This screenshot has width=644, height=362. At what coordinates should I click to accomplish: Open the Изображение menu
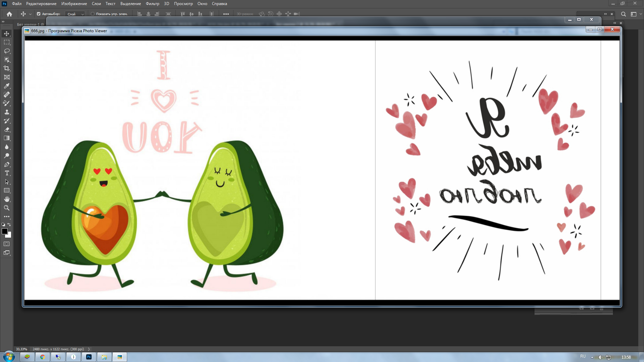coord(74,4)
